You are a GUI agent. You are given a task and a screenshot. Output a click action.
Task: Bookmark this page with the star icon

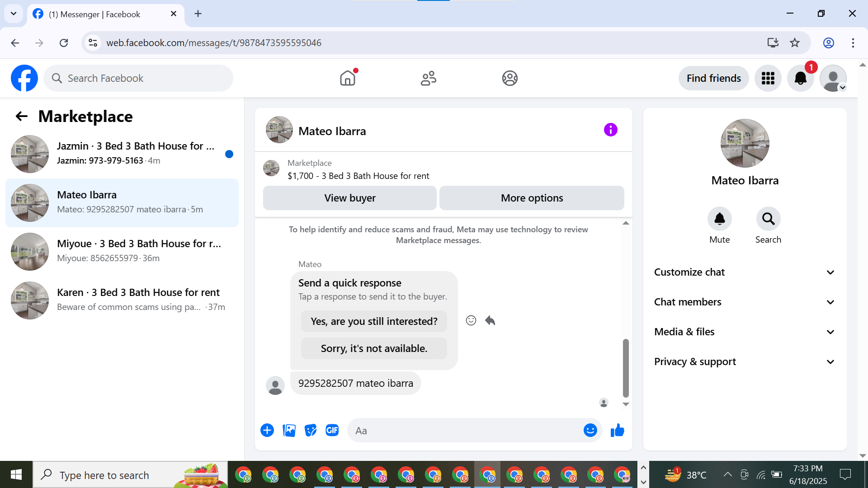click(x=795, y=43)
